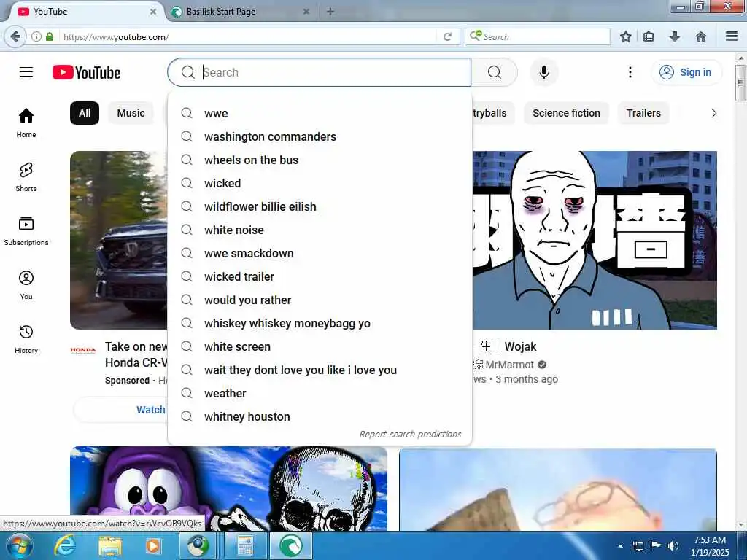
Task: Choose the 'wildflower billie eilish' suggestion
Action: (320, 206)
